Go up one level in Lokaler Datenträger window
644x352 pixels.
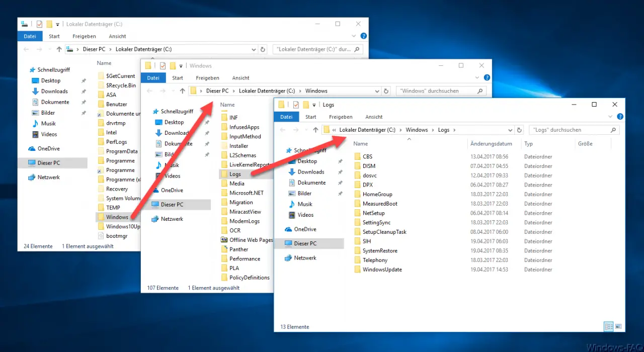(x=59, y=49)
